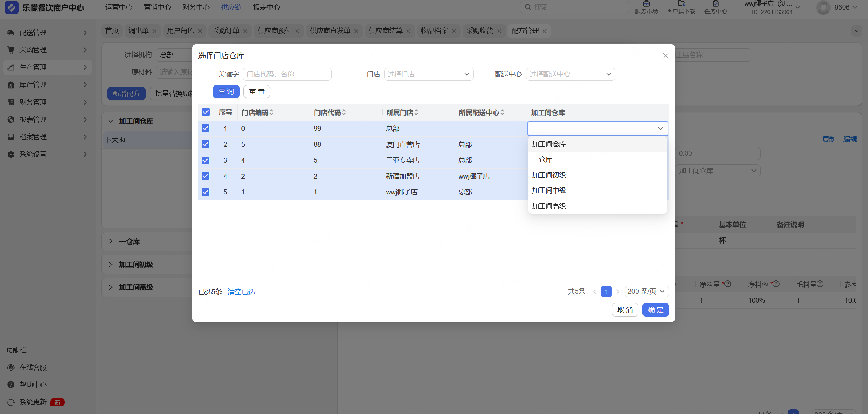Open the 配送中心 select dropdown

570,74
